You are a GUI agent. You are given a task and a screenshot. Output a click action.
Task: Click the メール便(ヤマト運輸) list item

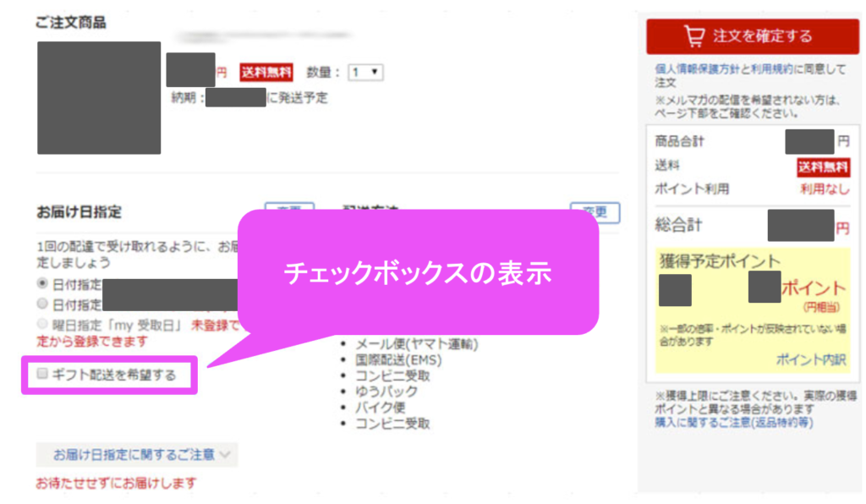[416, 344]
